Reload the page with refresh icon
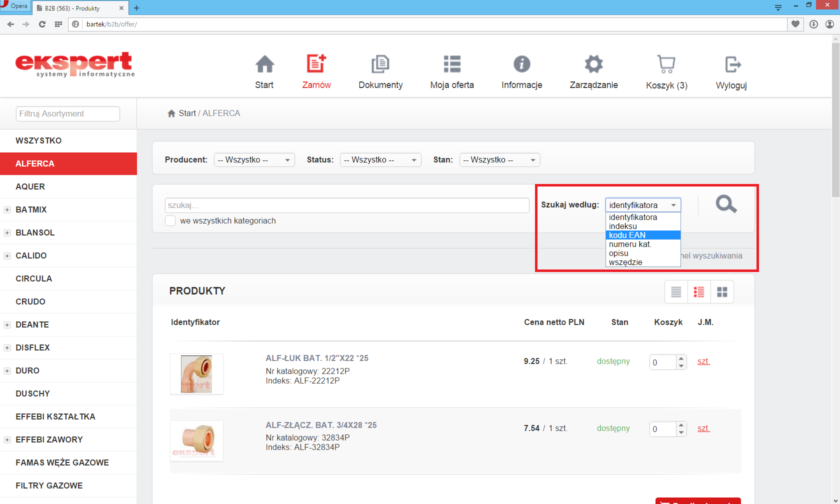This screenshot has height=504, width=840. pos(42,24)
